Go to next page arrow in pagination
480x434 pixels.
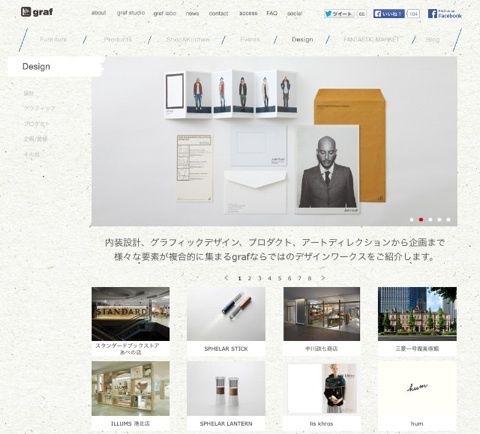coord(323,278)
